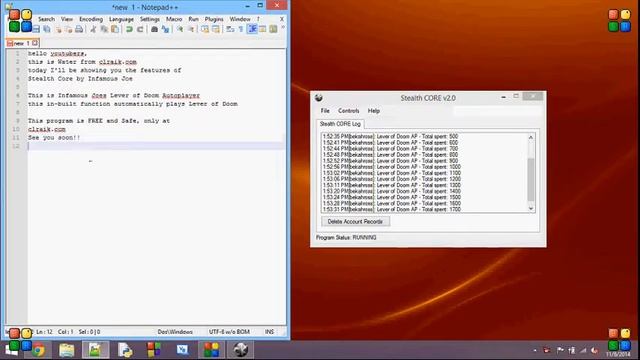This screenshot has height=360, width=640.
Task: Click the taskbar clock showing the date
Action: (x=618, y=353)
